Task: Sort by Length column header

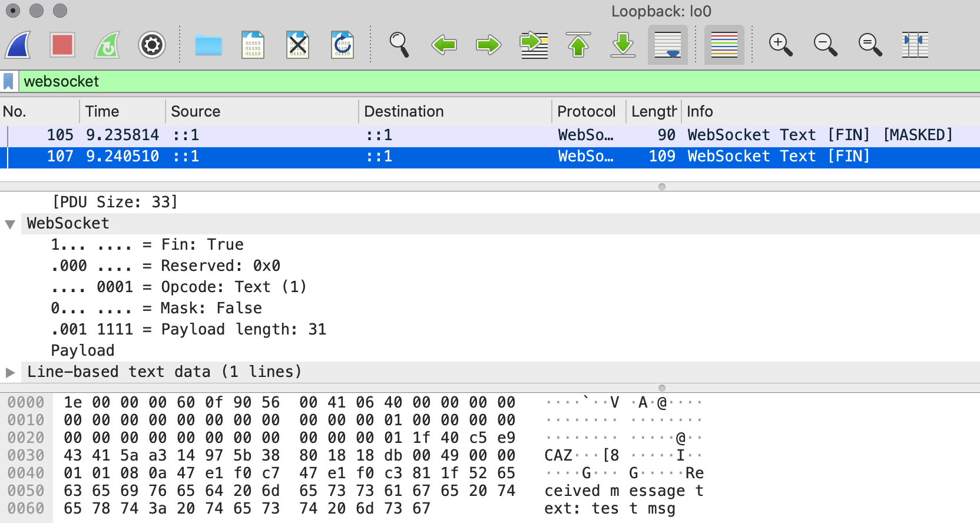Action: coord(654,111)
